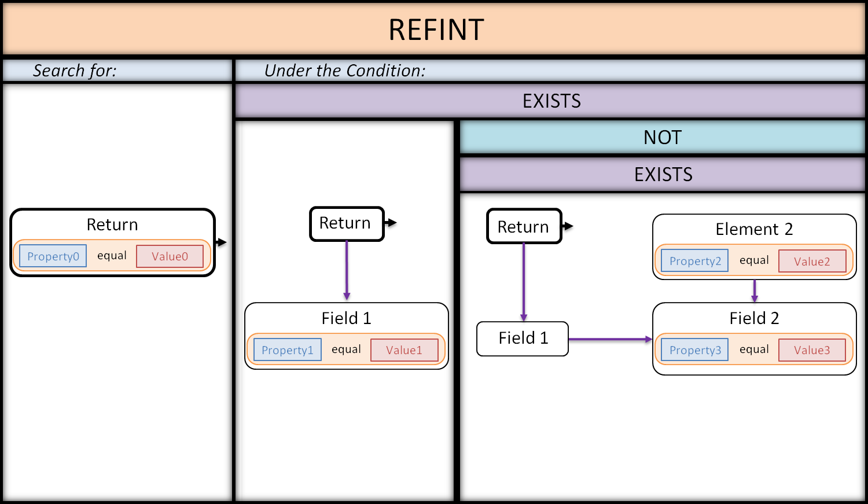The height and width of the screenshot is (504, 868).
Task: Select the blue NOT bar
Action: [663, 138]
